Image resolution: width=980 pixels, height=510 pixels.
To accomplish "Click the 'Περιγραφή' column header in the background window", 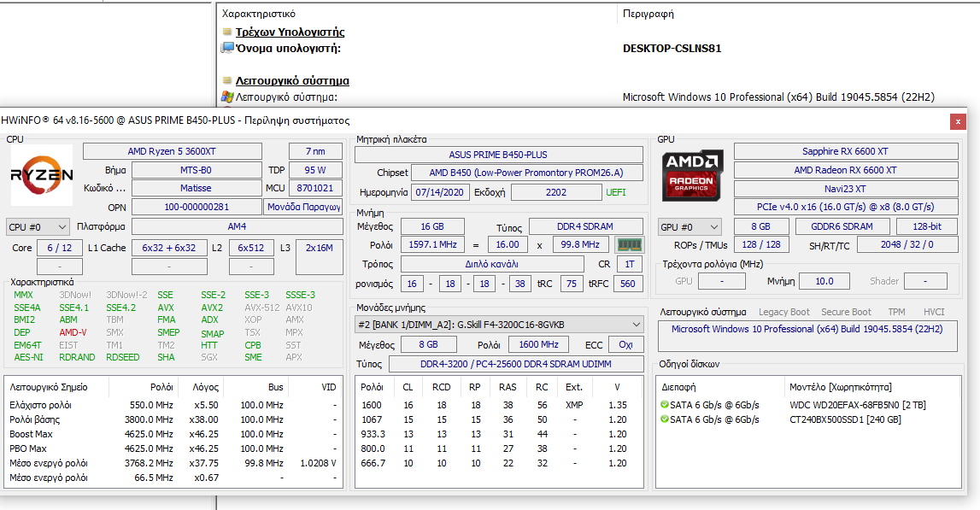I will 648,14.
